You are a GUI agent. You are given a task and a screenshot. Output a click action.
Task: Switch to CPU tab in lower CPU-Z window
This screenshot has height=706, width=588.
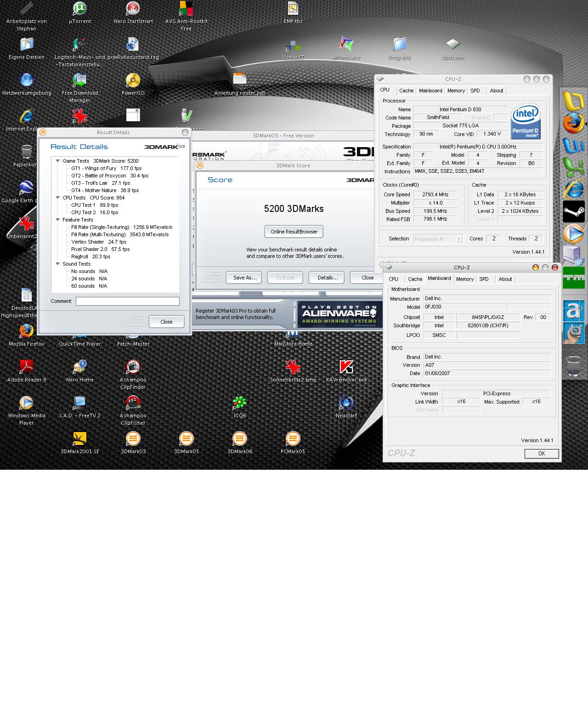[393, 279]
